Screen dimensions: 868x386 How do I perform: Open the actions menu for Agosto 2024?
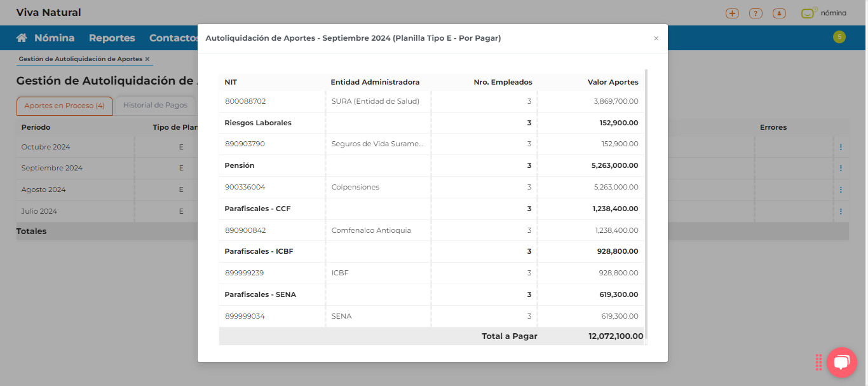841,190
